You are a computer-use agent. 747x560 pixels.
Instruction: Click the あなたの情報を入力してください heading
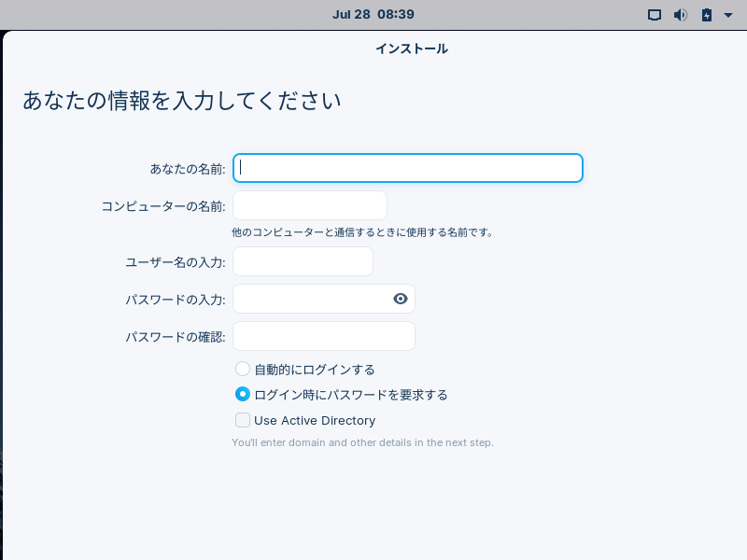pyautogui.click(x=182, y=101)
